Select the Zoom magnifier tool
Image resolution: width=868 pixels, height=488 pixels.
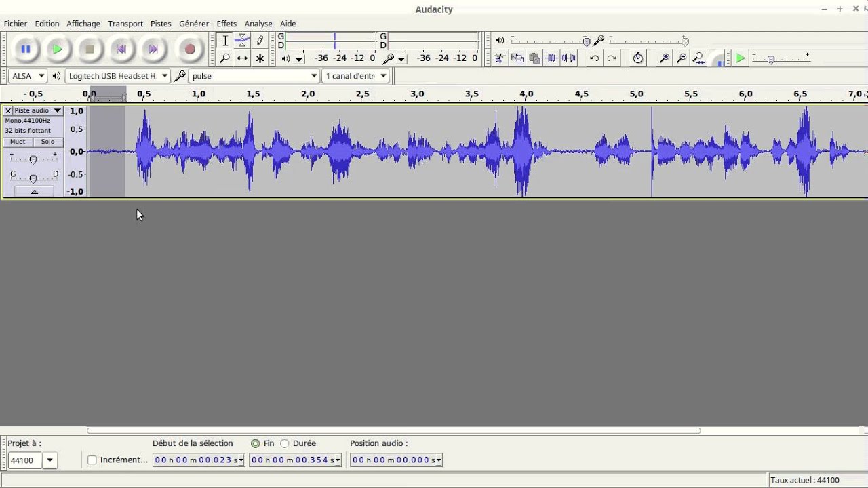225,58
